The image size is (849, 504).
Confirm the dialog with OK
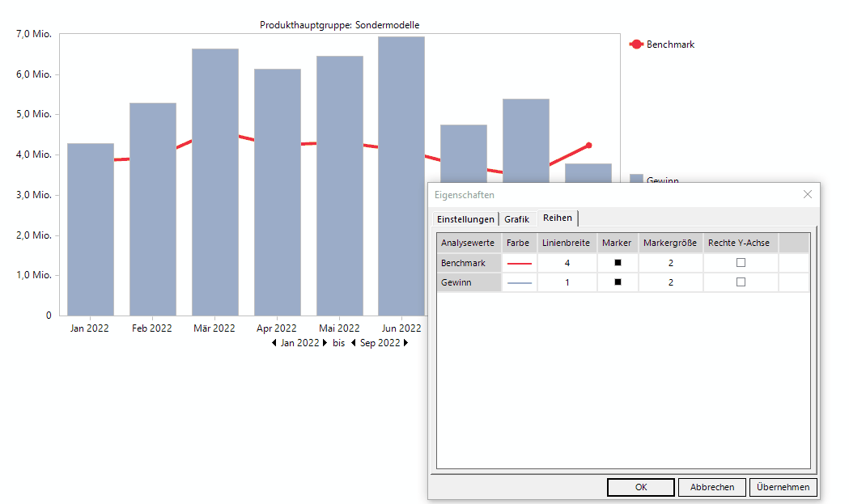pos(640,487)
